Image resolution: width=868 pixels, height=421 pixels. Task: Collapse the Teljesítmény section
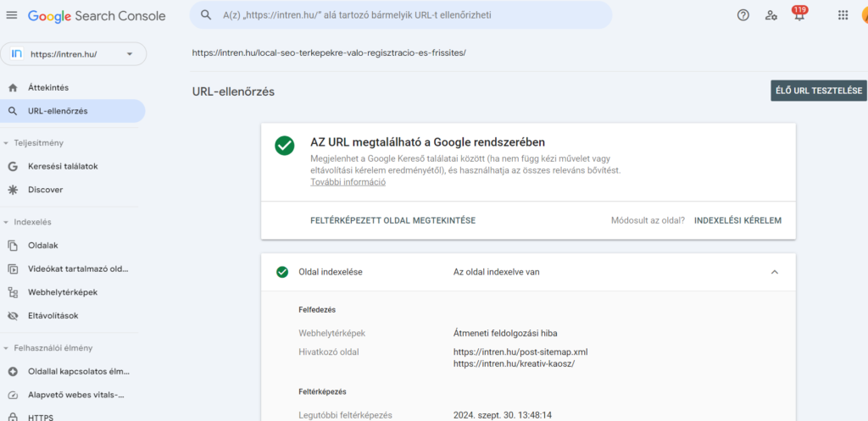pos(6,143)
